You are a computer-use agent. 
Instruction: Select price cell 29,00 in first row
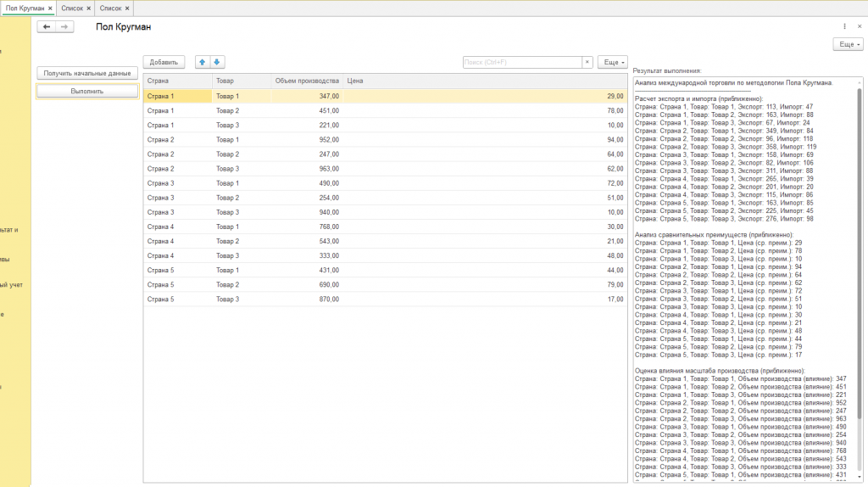pyautogui.click(x=486, y=96)
